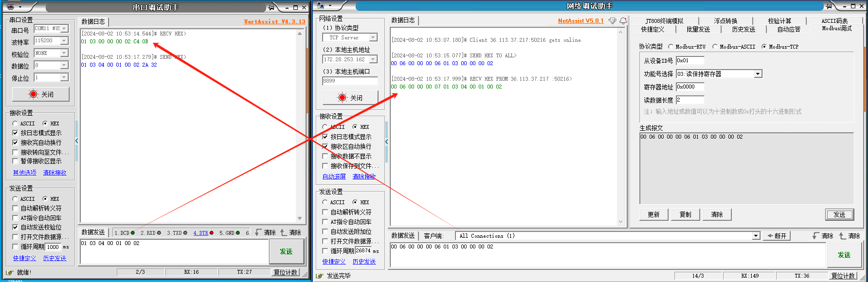The height and width of the screenshot is (282, 868).
Task: Clear send data arrow in network assistant
Action: [842, 235]
